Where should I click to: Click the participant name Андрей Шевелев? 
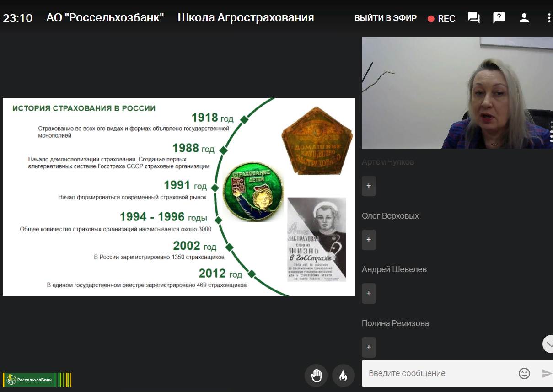pos(394,269)
